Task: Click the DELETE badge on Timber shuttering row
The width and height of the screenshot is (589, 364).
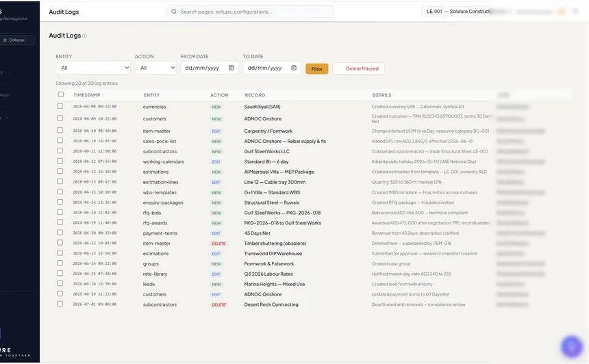Action: [218, 244]
